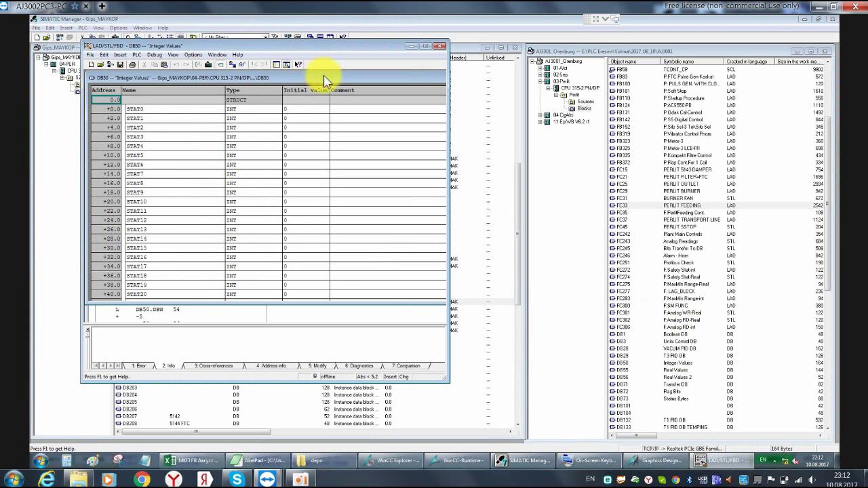
Task: Click the Initial value column header in DB50
Action: click(306, 90)
